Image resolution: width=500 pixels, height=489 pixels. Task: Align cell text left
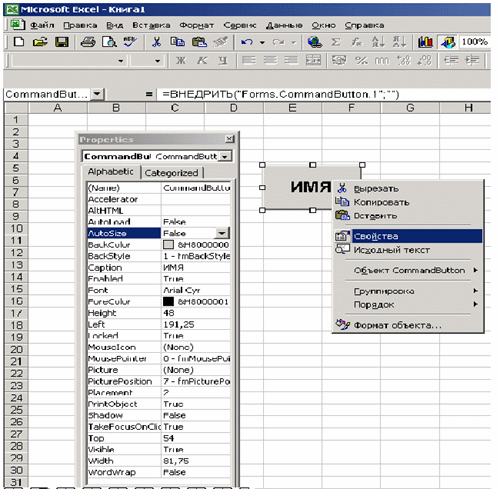click(249, 60)
